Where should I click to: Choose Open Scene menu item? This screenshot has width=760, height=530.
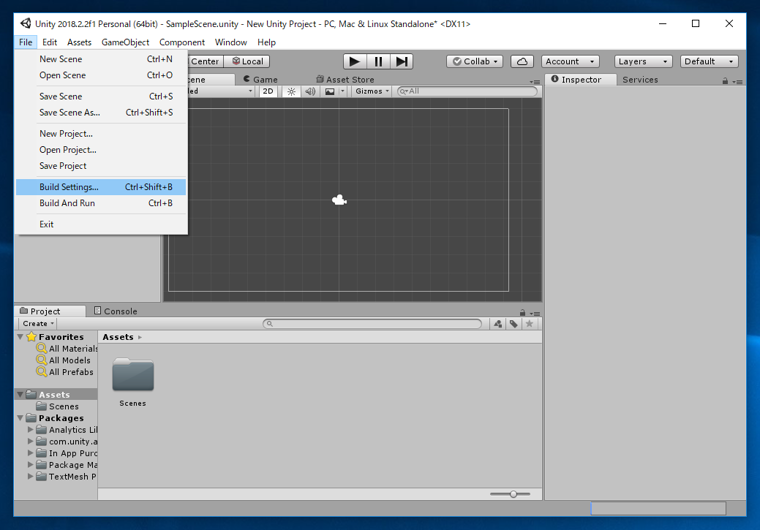point(101,75)
